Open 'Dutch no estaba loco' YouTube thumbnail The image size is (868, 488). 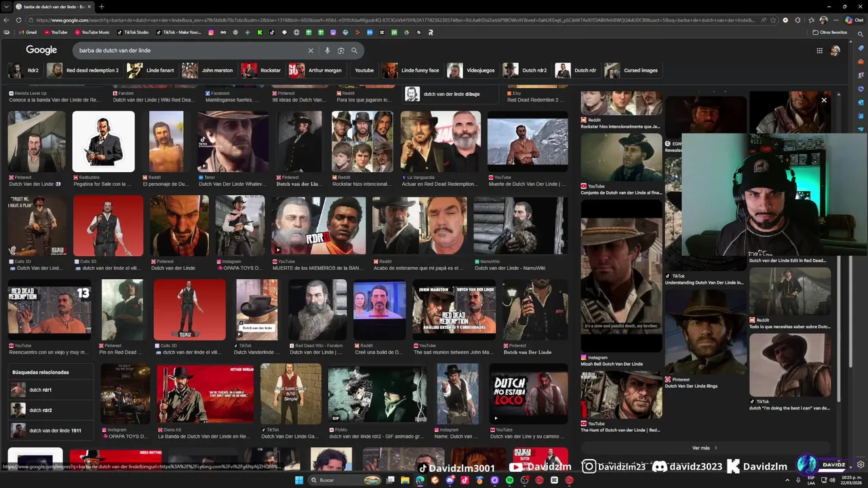(529, 394)
